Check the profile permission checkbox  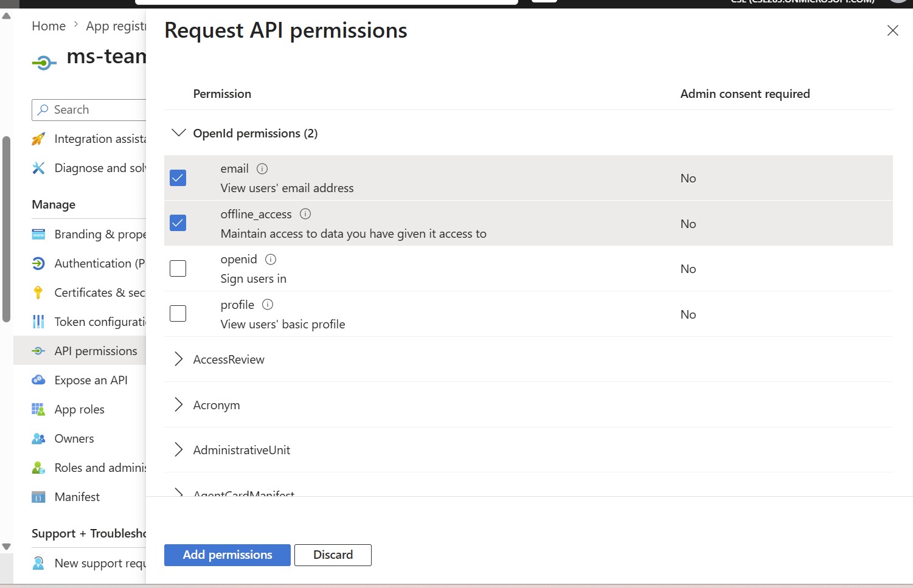tap(178, 313)
